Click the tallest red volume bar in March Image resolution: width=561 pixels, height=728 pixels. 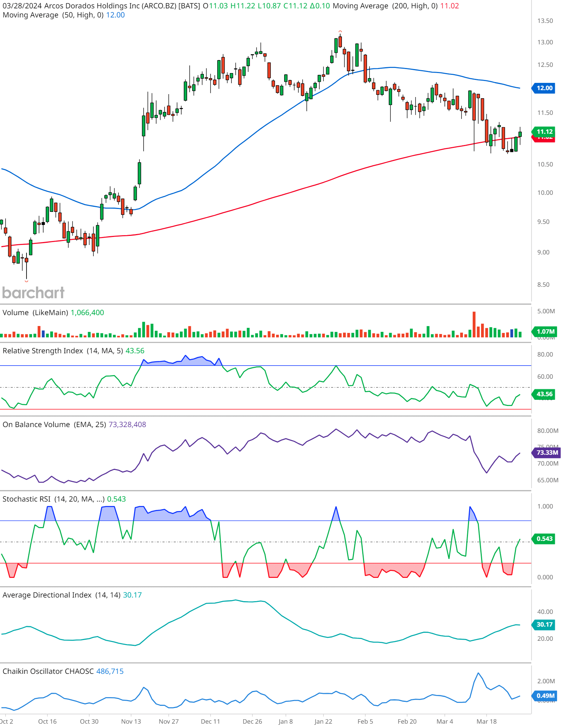[474, 325]
